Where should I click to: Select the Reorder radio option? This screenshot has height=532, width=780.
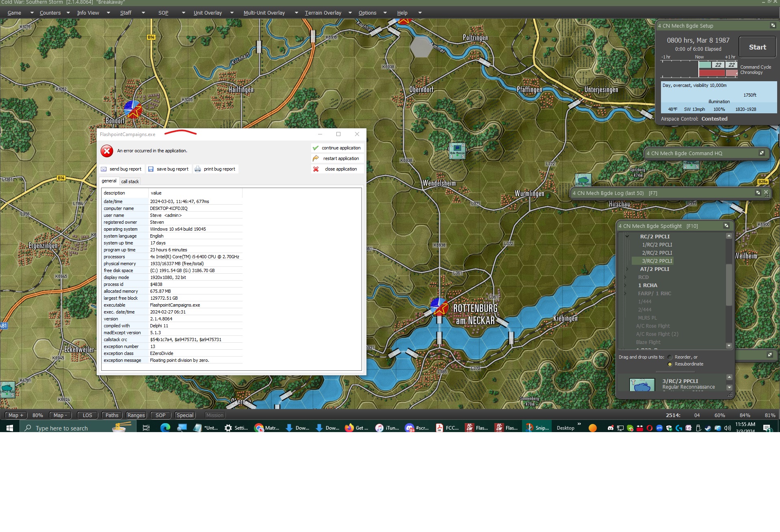click(x=670, y=357)
